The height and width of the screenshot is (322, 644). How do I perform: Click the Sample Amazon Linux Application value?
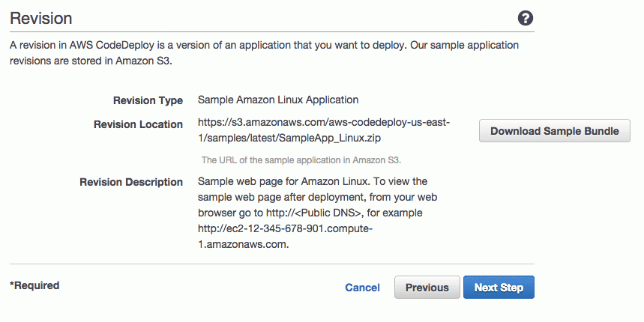[278, 100]
